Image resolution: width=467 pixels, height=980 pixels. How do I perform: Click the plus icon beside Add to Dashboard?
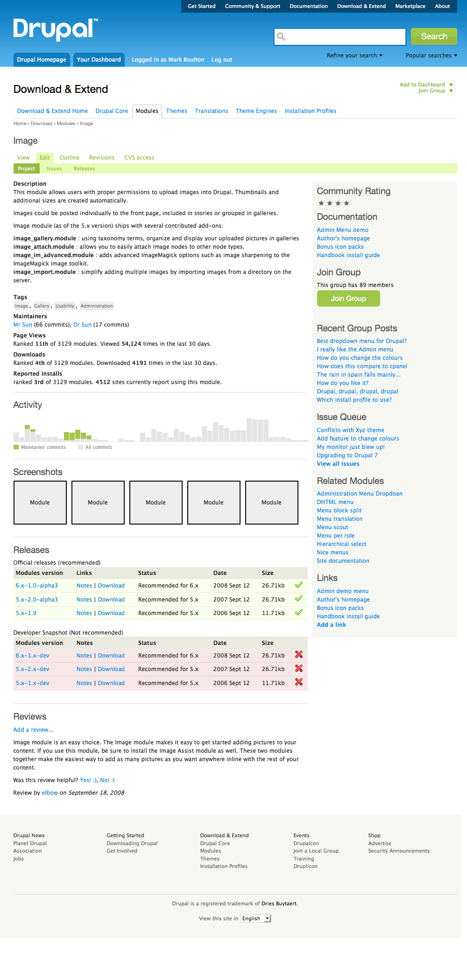(451, 84)
